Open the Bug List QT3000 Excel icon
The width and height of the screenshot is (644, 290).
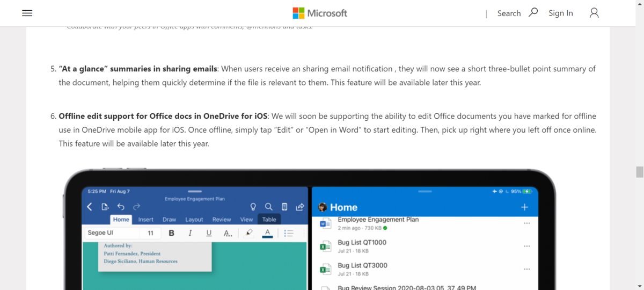325,270
